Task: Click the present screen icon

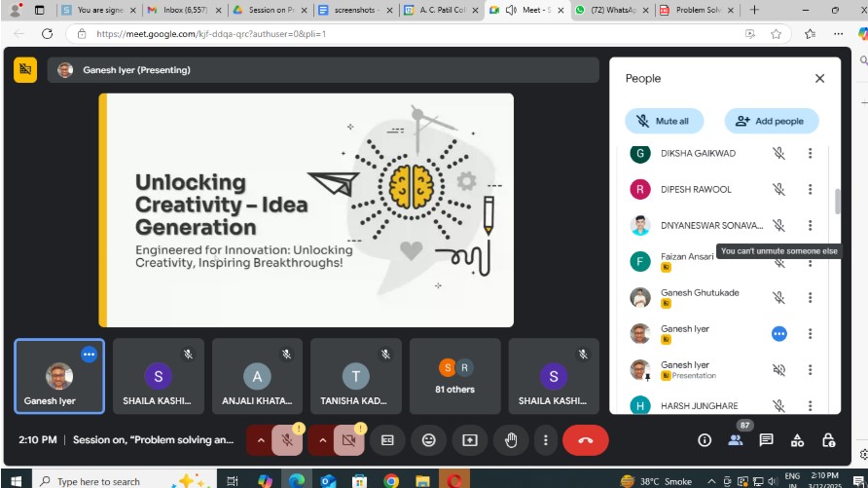Action: point(470,440)
